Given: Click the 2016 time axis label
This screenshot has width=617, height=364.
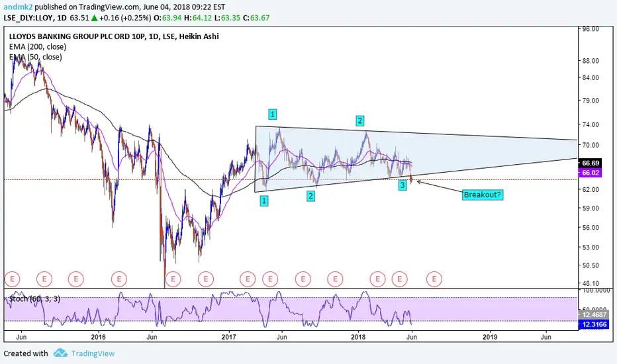Looking at the screenshot, I should pos(99,337).
